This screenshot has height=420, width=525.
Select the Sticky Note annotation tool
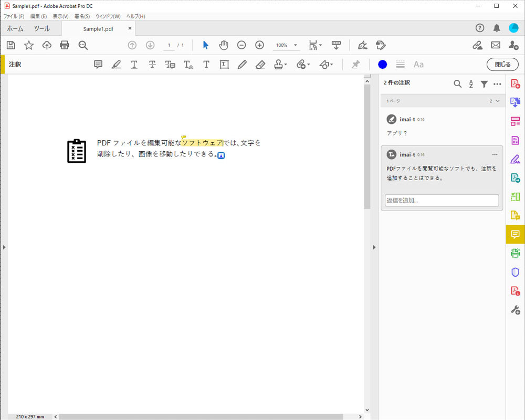pos(98,64)
